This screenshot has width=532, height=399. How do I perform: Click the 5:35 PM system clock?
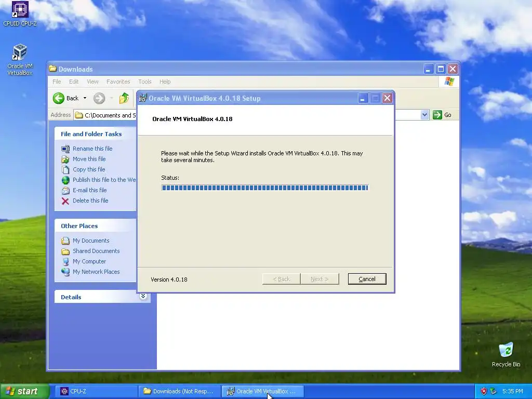point(512,391)
